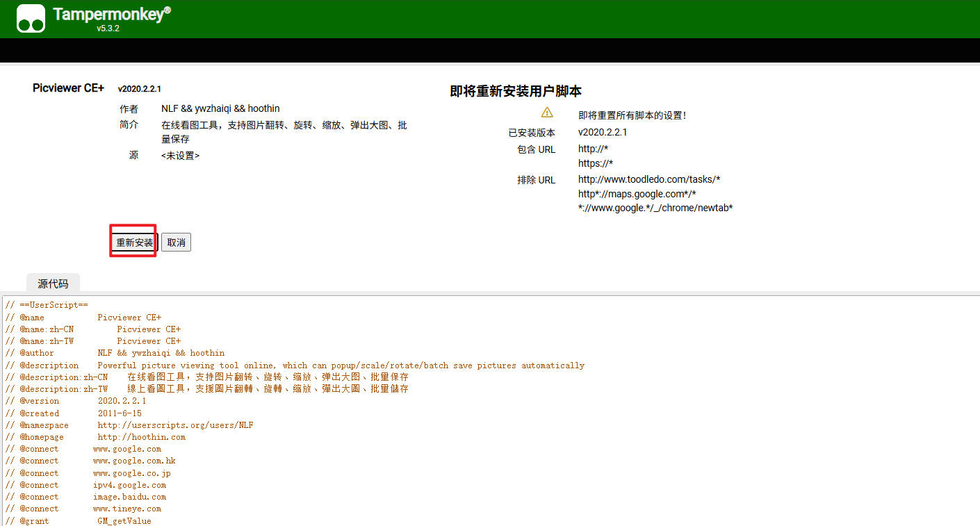Click author names NLF && ywzhaiqi && hoothin
The width and height of the screenshot is (980, 526).
point(220,108)
